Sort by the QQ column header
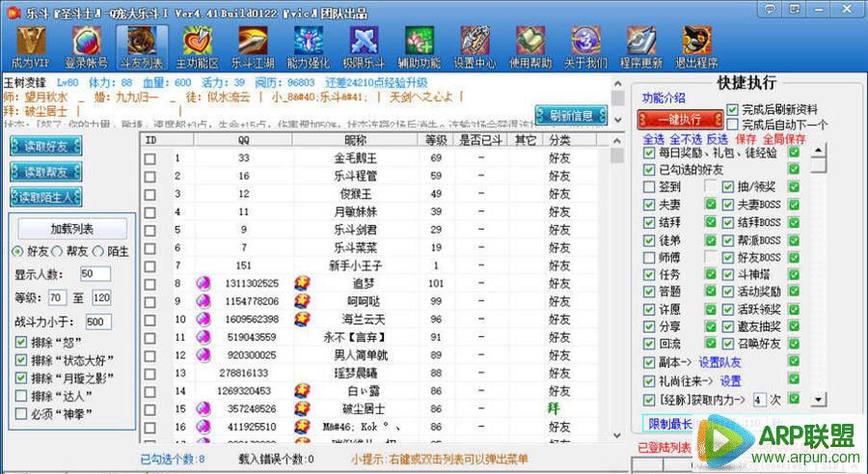868x474 pixels. [244, 140]
